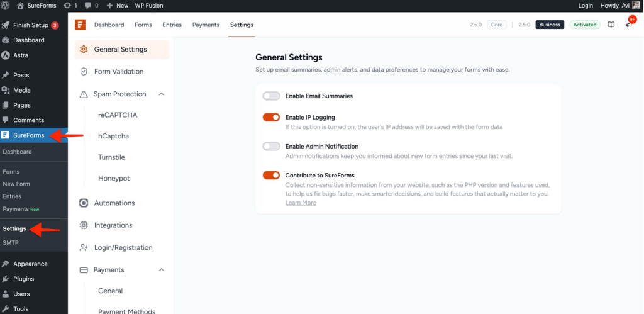Click the Appearance brush icon
The width and height of the screenshot is (644, 314).
[5, 264]
